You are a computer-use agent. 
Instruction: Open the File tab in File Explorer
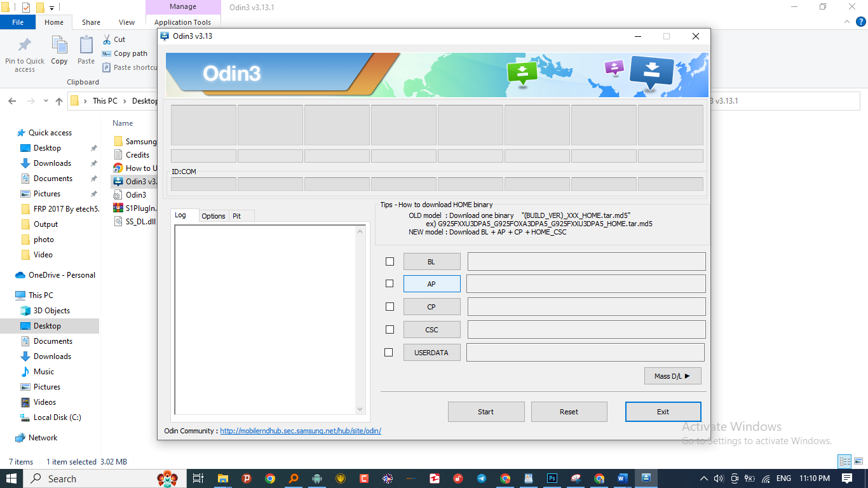18,22
